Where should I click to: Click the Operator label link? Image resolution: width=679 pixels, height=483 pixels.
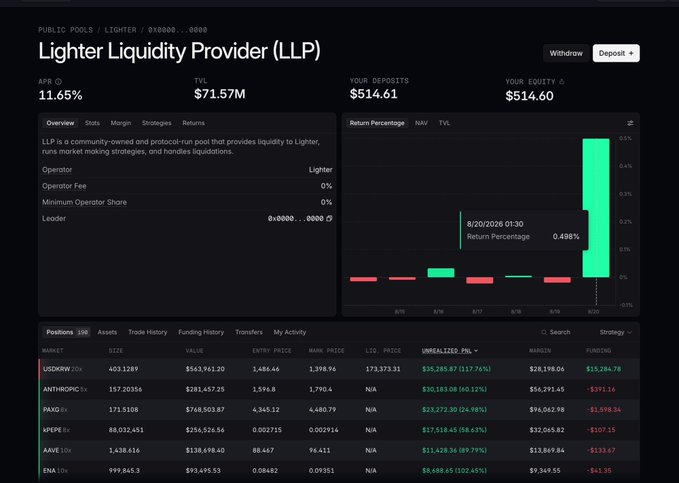tap(57, 170)
